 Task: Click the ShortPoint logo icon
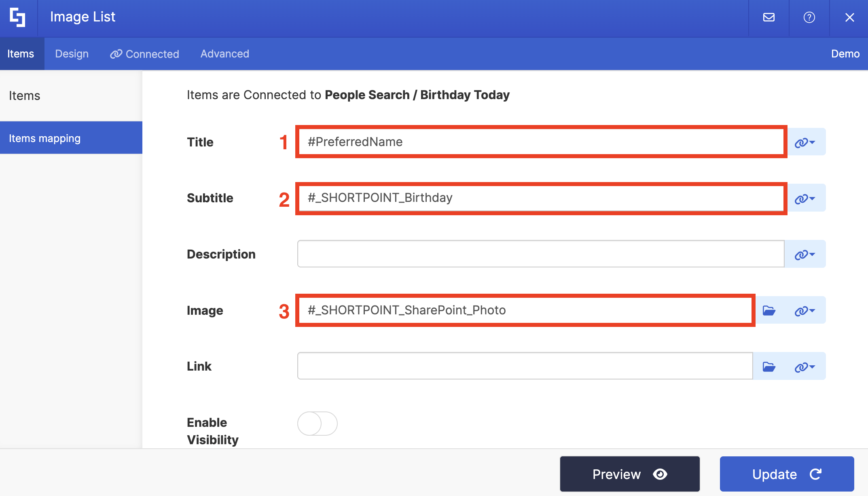(18, 17)
